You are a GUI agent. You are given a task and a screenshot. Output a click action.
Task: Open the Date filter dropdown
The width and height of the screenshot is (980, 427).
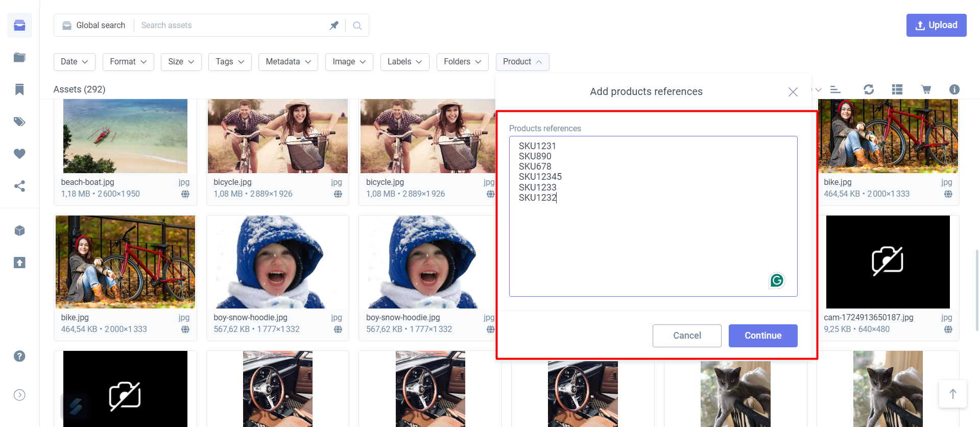click(74, 62)
